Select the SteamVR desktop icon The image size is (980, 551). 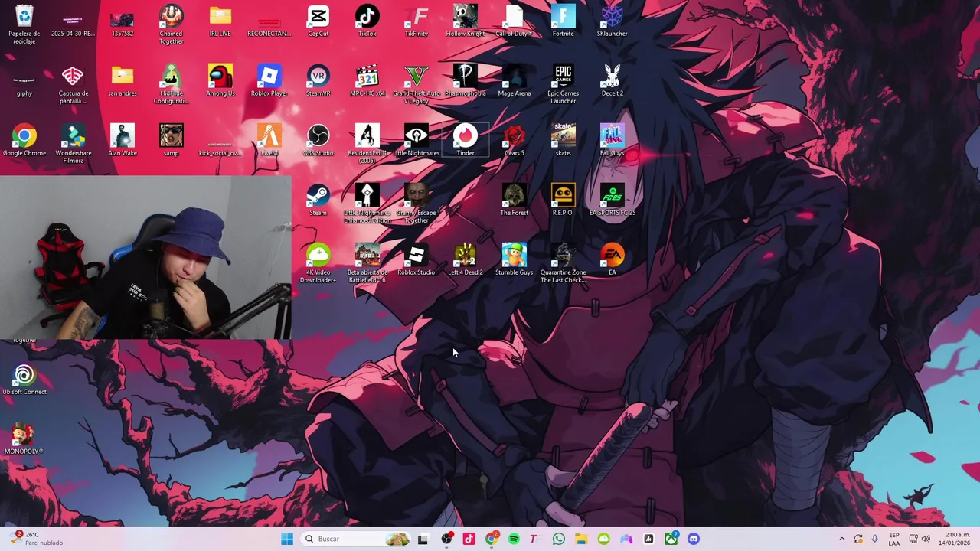318,81
